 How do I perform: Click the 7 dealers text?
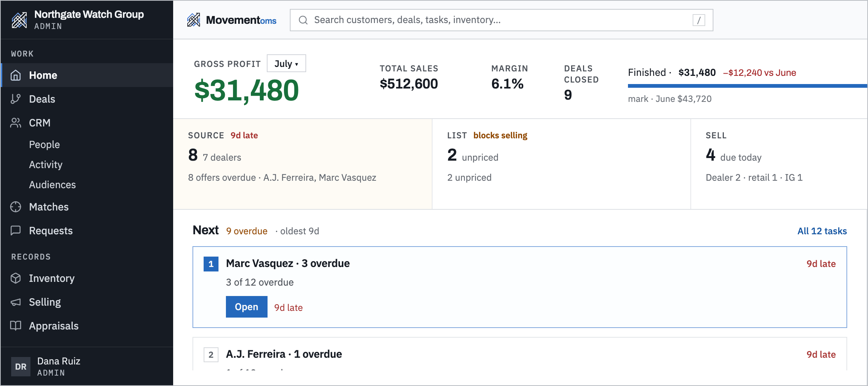point(222,157)
